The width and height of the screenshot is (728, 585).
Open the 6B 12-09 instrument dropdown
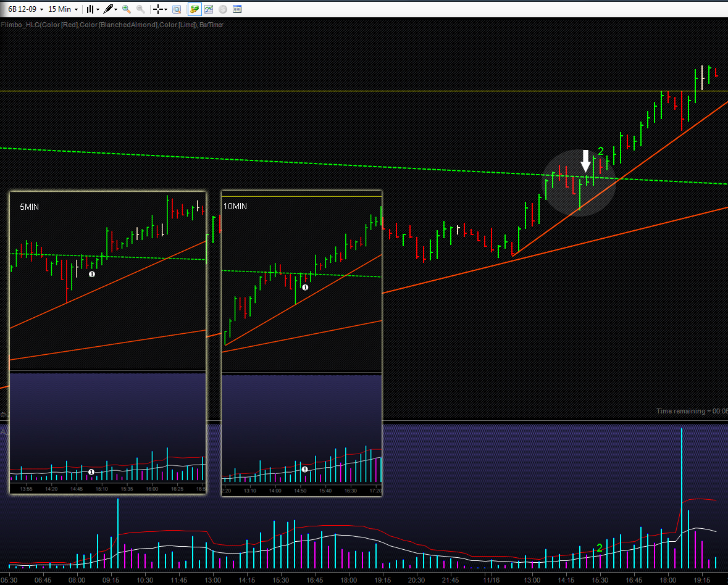click(25, 9)
